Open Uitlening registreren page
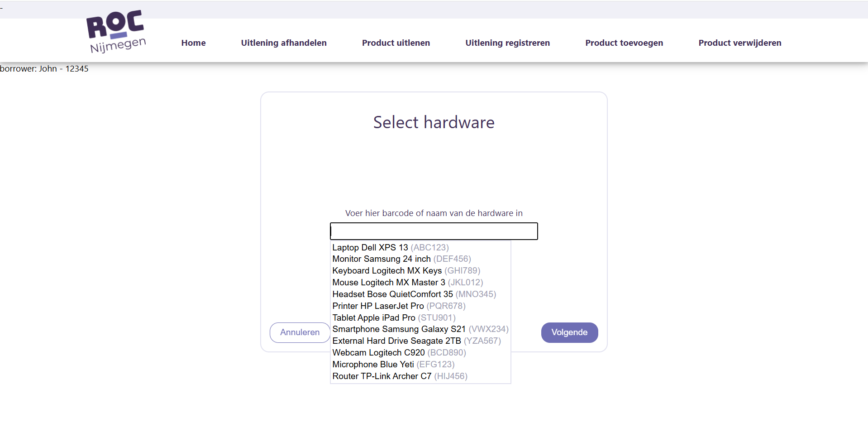 [x=508, y=43]
